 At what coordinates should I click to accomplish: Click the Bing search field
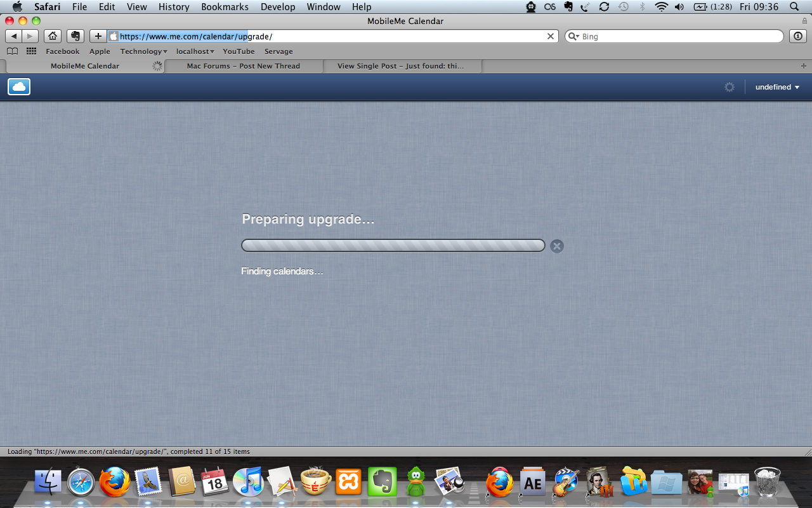[674, 36]
